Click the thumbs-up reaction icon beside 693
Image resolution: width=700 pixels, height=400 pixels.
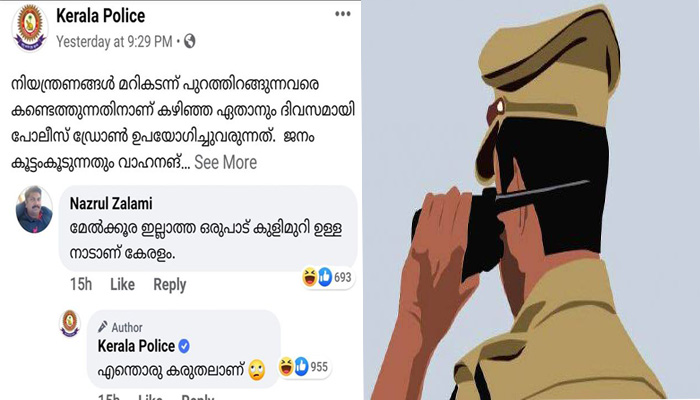click(x=325, y=277)
